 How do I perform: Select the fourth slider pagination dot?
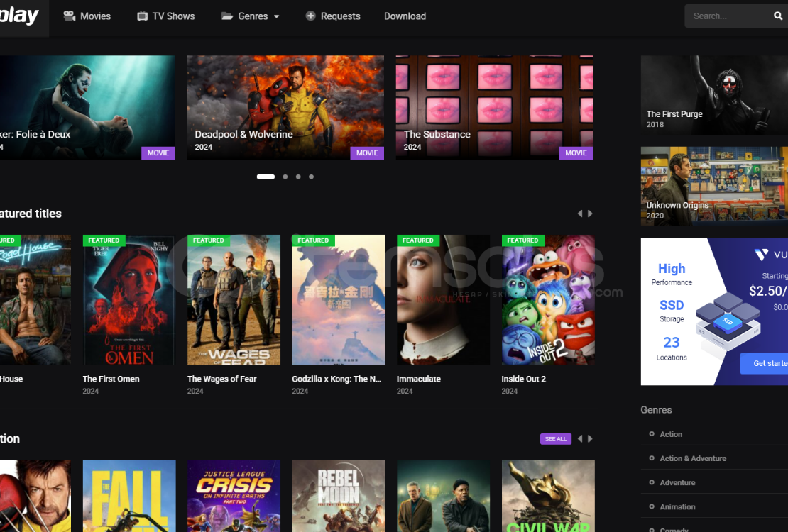(311, 177)
